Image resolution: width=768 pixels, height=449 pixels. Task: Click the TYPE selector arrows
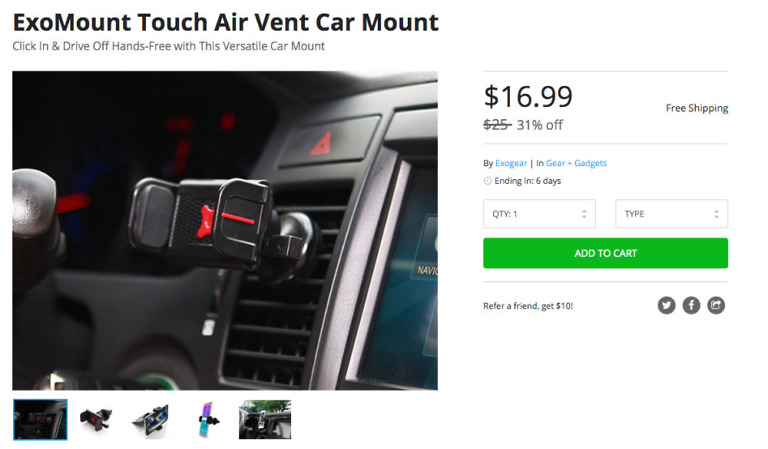[x=716, y=214]
